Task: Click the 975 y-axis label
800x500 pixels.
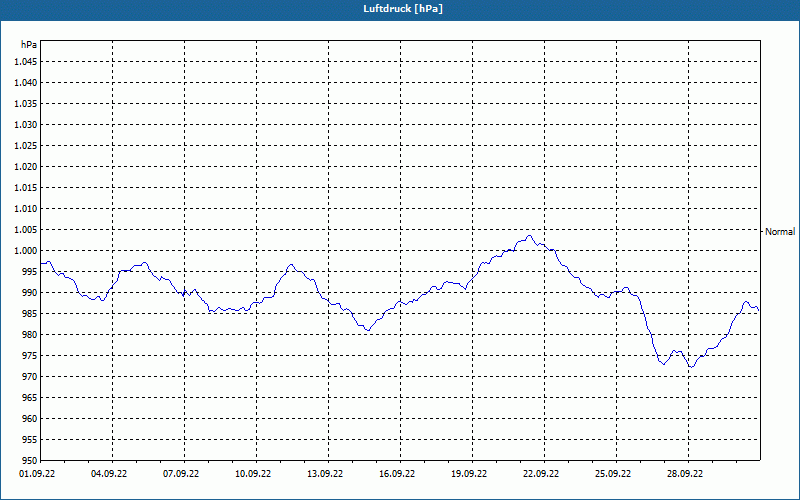Action: 30,356
